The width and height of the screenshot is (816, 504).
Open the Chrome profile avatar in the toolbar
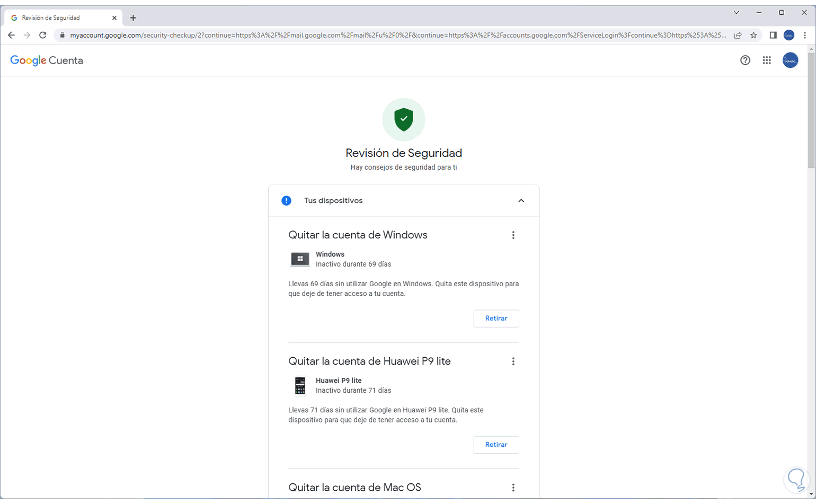789,36
